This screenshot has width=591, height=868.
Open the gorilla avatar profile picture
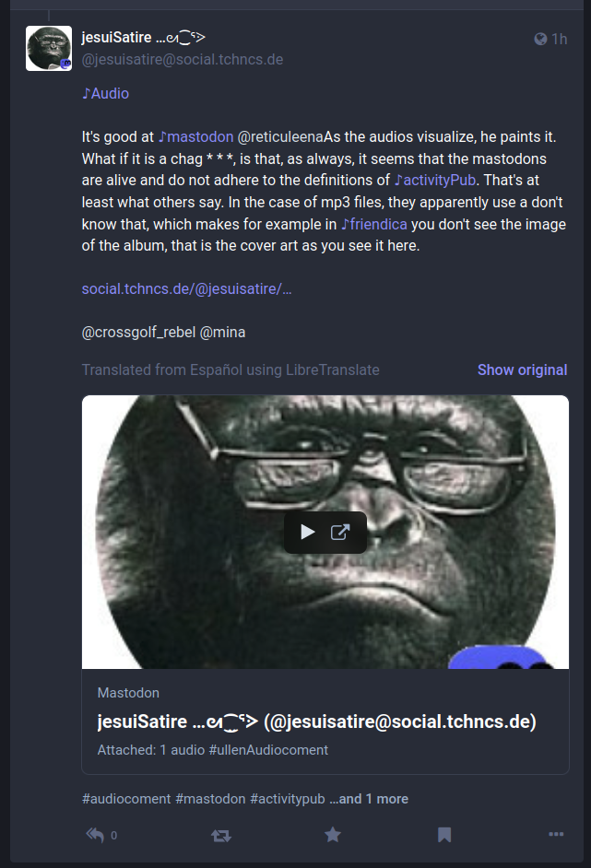point(49,48)
